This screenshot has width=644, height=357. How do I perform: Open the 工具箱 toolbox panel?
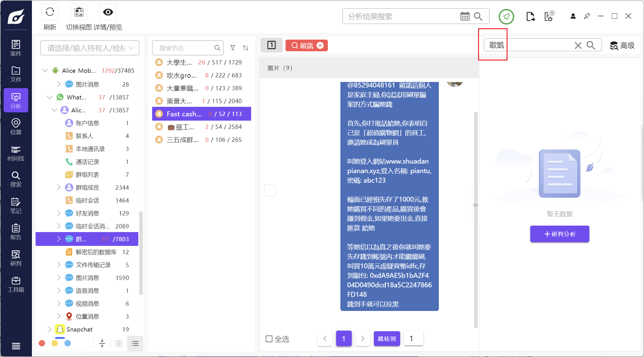(x=16, y=284)
